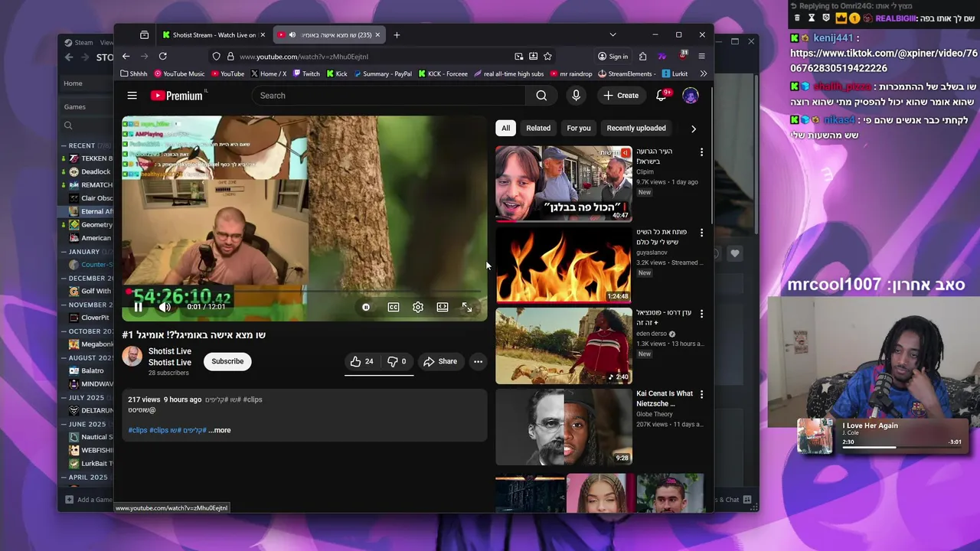Click the YouTube search magnifier button
Screen dimensions: 980x551
[x=541, y=96]
